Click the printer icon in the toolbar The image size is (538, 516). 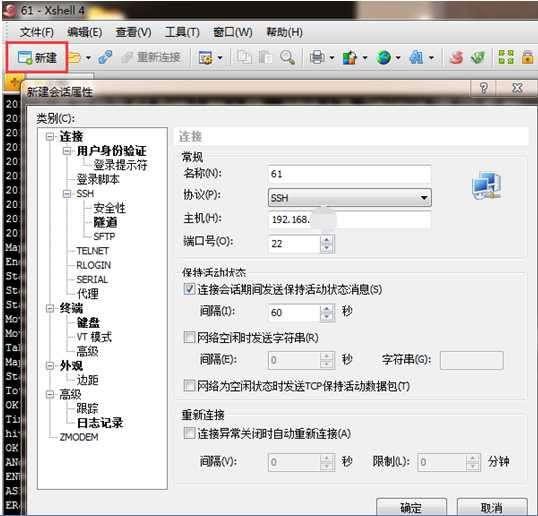click(317, 57)
